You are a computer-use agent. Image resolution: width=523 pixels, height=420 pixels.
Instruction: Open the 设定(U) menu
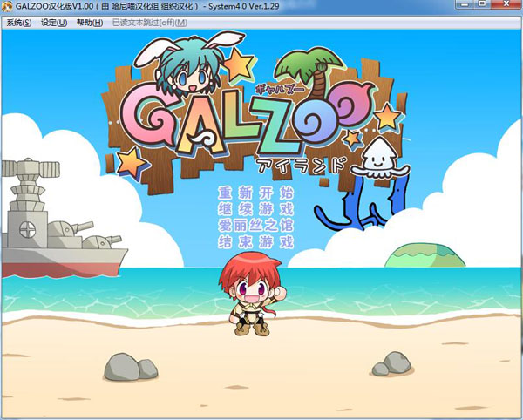(54, 23)
